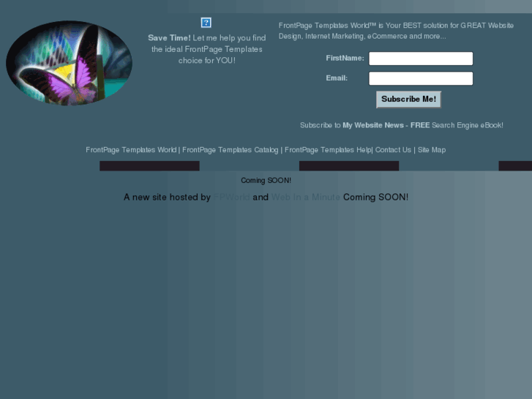The width and height of the screenshot is (532, 399).
Task: Focus the Email input field
Action: [421, 78]
